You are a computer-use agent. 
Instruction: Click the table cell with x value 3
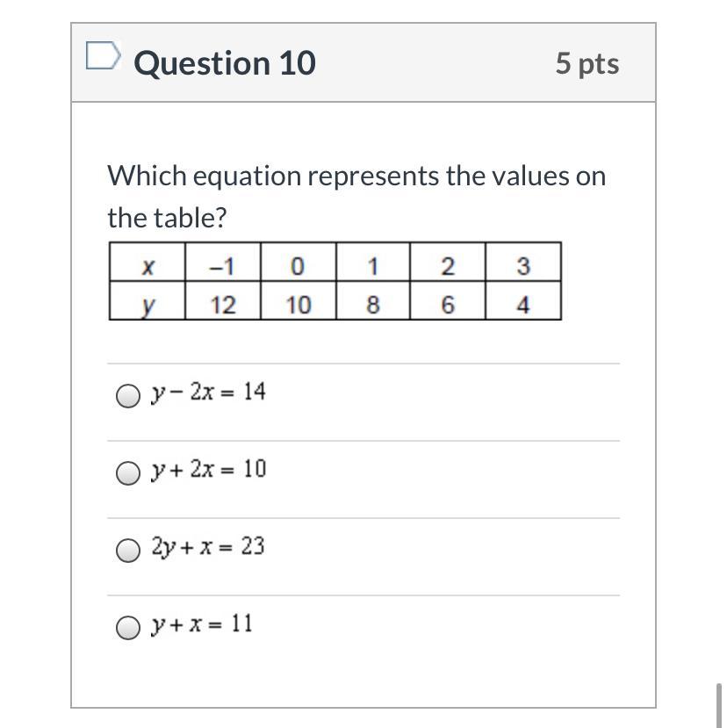click(522, 263)
